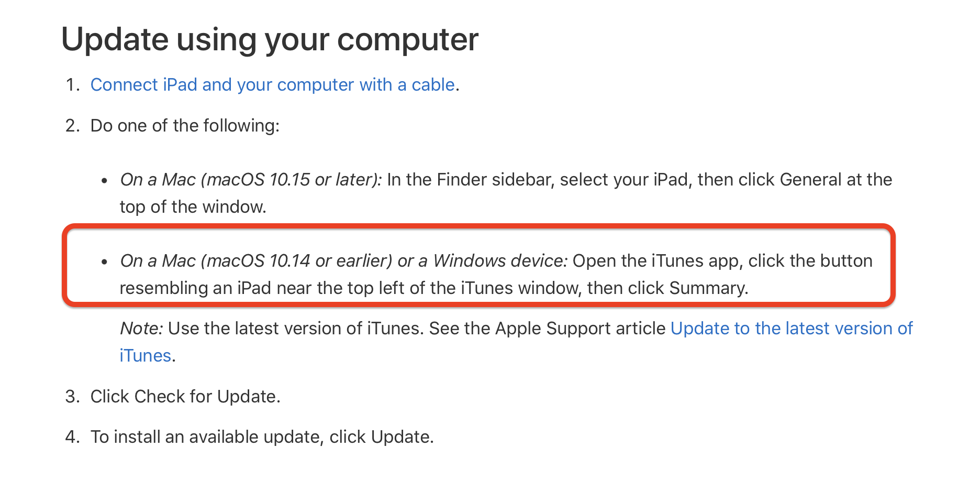This screenshot has width=980, height=480.
Task: Open the Update to latest iTunes version link
Action: point(791,329)
